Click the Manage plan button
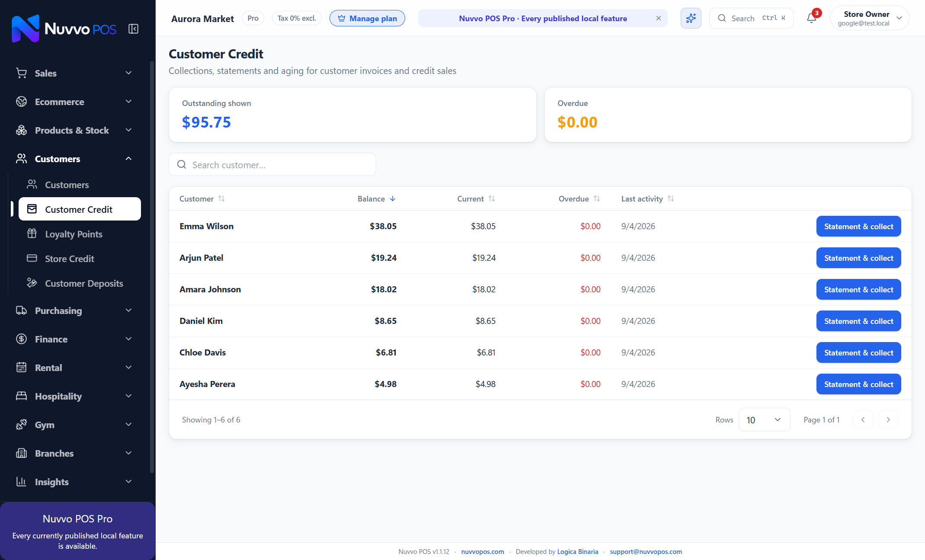Screen dimensions: 925x560 coord(367,18)
